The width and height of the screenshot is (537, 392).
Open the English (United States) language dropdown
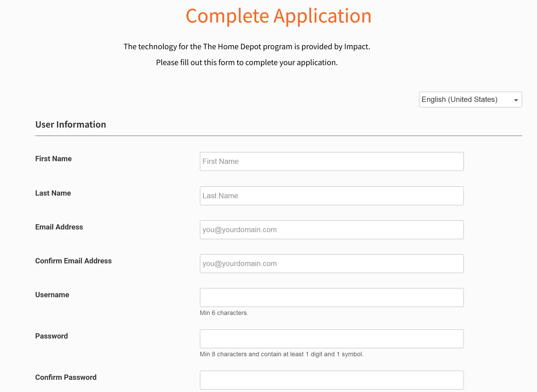click(x=470, y=100)
